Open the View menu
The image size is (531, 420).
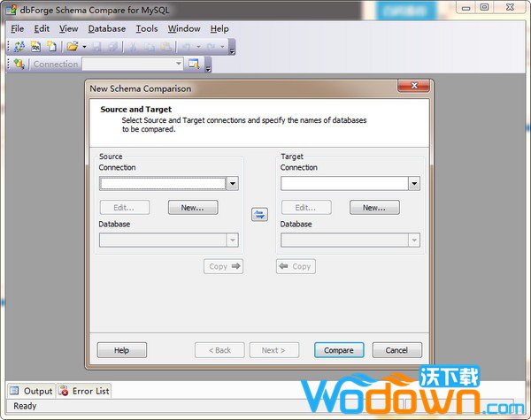coord(69,29)
